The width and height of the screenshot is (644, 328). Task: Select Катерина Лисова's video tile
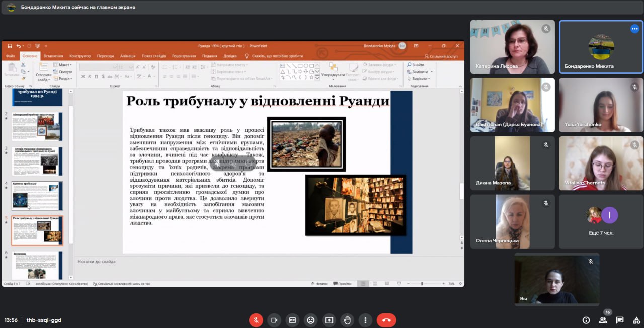pos(513,47)
